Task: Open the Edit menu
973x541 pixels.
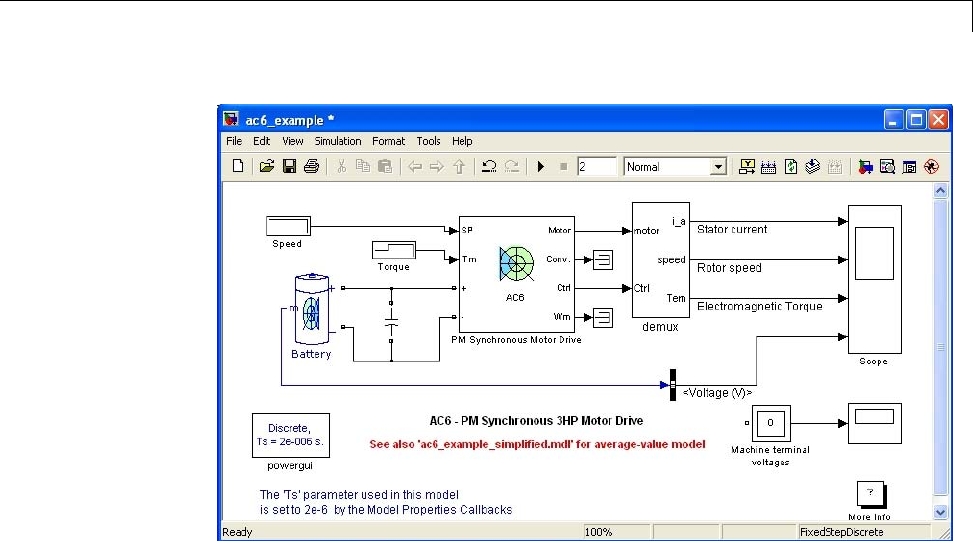Action: (x=261, y=141)
